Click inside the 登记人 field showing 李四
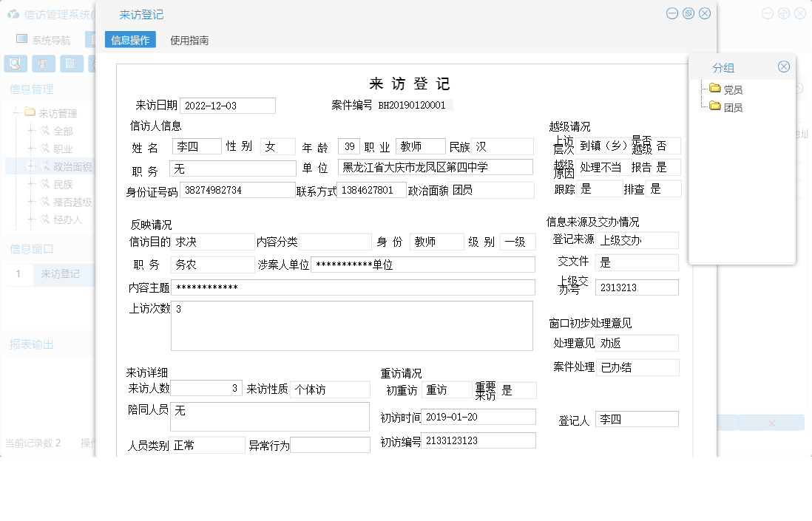Viewport: 812px width, 521px height. (637, 418)
